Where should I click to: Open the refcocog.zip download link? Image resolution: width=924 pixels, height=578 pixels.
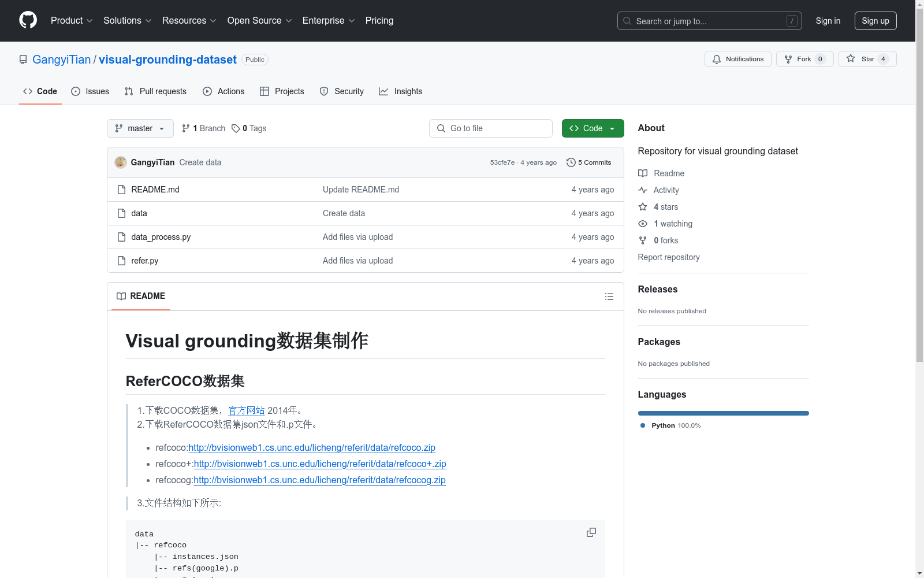click(319, 480)
